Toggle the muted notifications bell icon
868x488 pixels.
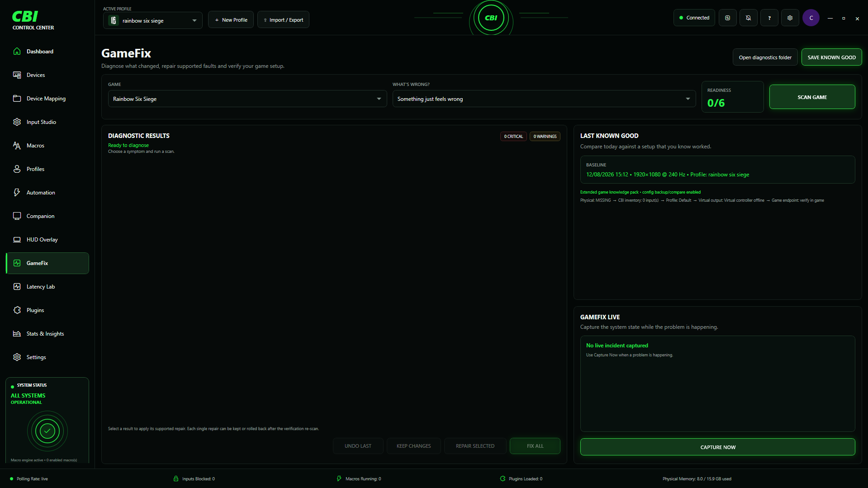748,18
